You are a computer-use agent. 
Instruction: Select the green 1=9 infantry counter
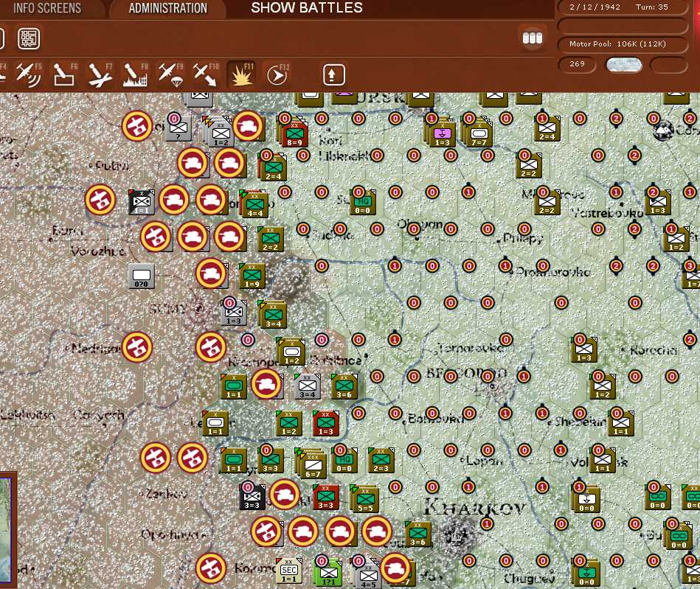[x=252, y=276]
